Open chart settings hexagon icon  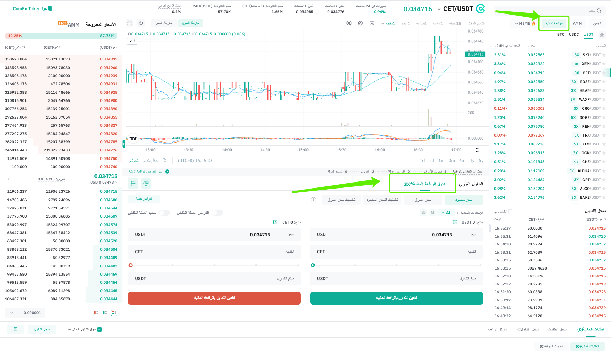[x=360, y=23]
